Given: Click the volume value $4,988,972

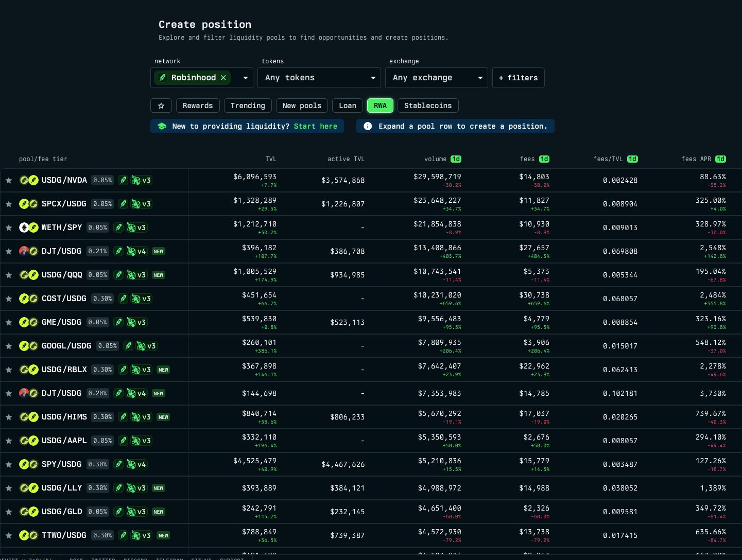Looking at the screenshot, I should [440, 488].
